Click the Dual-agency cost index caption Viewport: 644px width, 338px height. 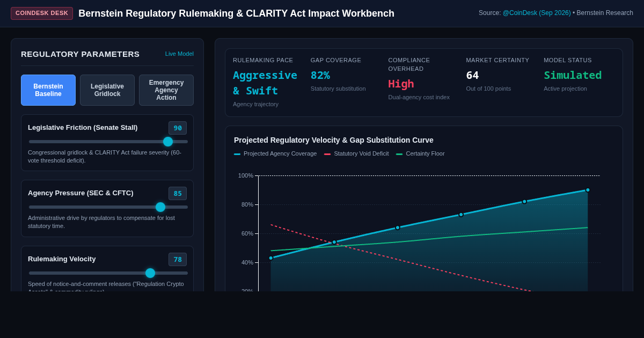419,97
